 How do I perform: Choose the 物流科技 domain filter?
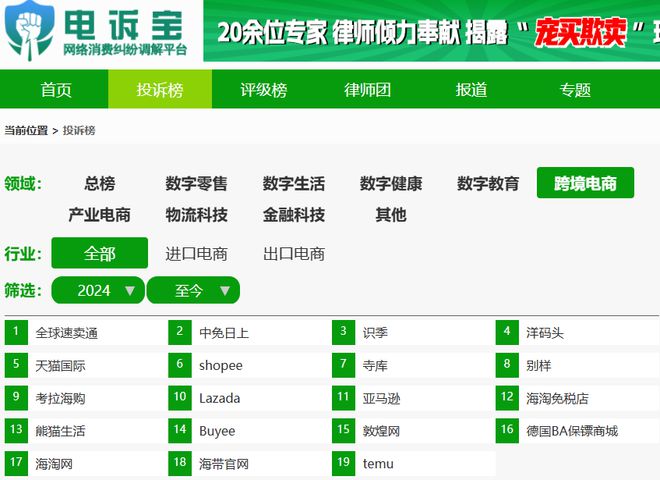coord(197,215)
